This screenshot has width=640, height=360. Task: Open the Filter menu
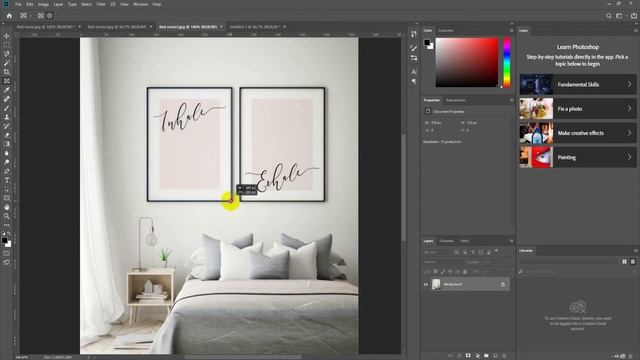coord(101,4)
